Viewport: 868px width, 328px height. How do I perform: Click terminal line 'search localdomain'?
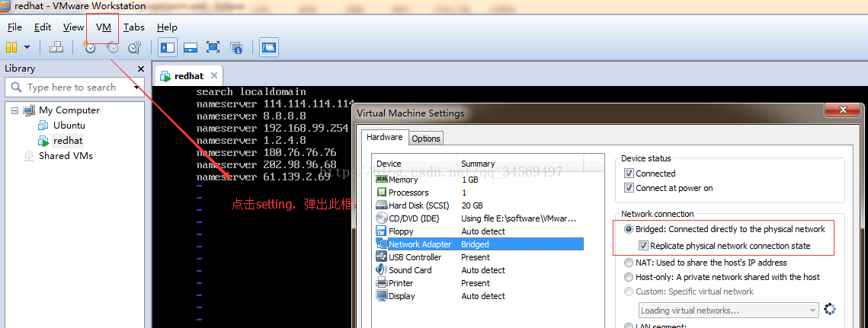251,92
